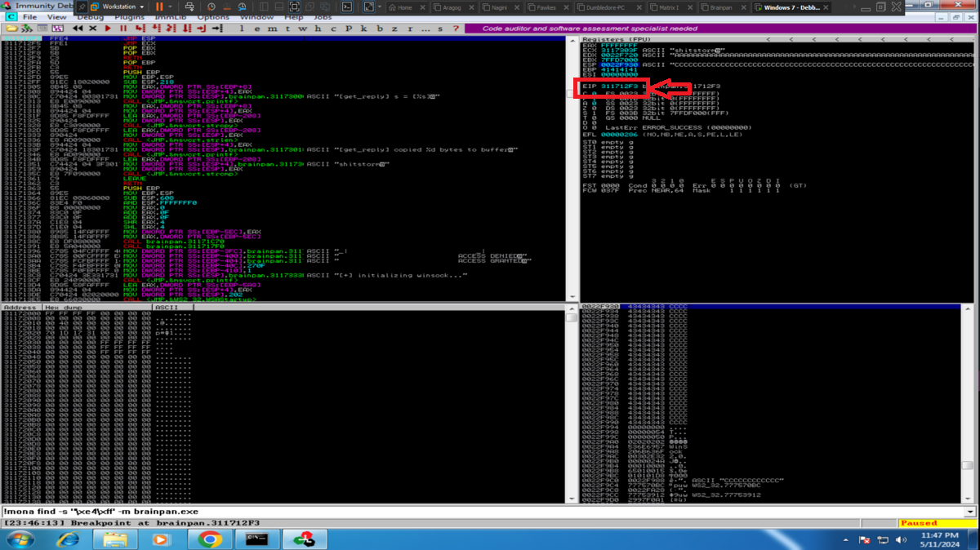The height and width of the screenshot is (550, 980).
Task: Switch to the Nagini VM tab
Action: point(500,7)
